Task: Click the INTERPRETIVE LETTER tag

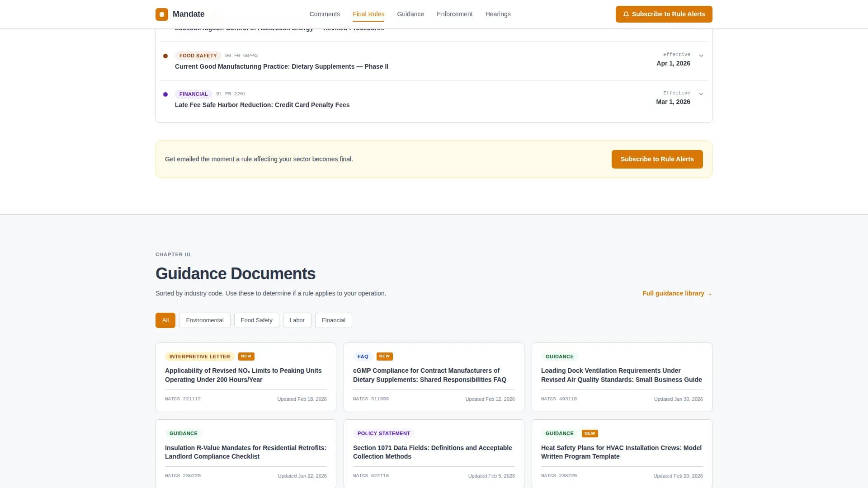Action: (x=199, y=357)
